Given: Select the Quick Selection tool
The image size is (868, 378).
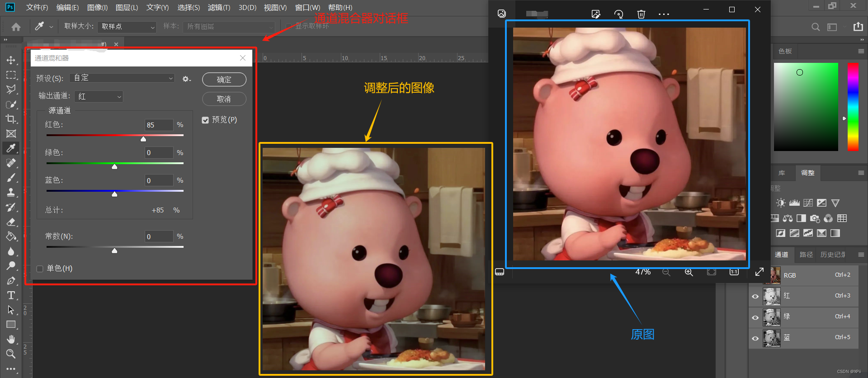Looking at the screenshot, I should tap(11, 104).
